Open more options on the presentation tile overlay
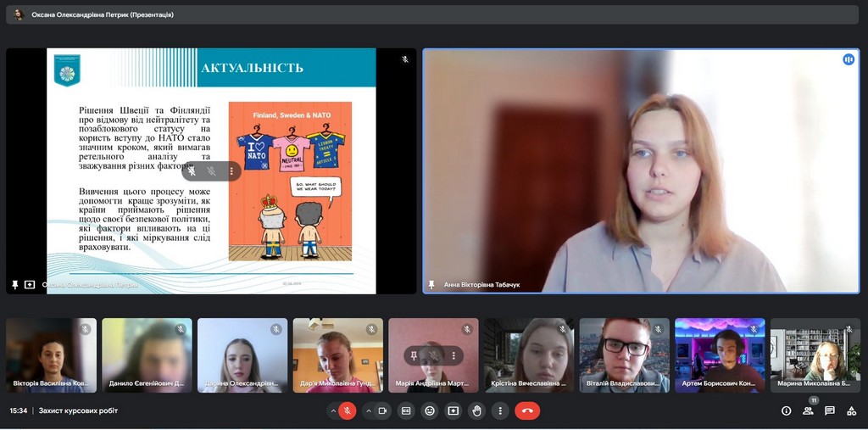 pyautogui.click(x=231, y=171)
